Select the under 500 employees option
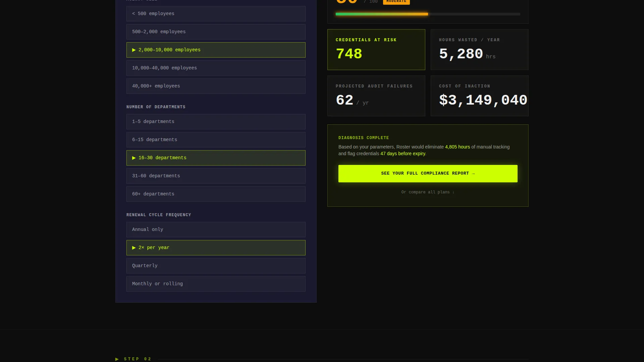The height and width of the screenshot is (362, 644). (216, 14)
